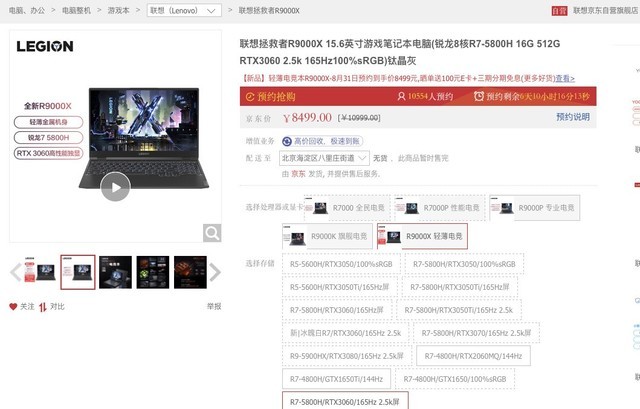Viewport: 640px width, 409px height.
Task: Open the fifth thumbnail with orange chip
Action: (x=190, y=272)
